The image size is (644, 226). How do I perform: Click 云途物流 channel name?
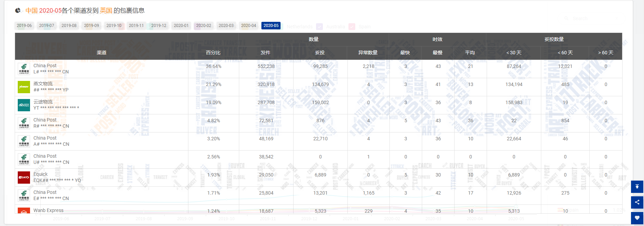click(43, 102)
